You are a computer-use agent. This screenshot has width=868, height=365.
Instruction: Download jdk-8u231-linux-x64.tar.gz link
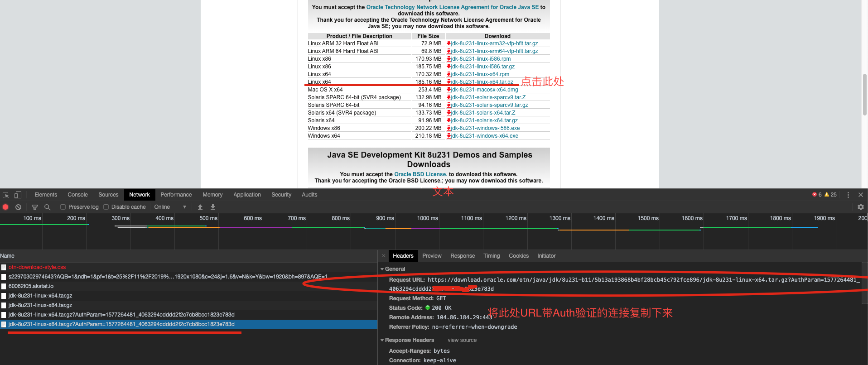pyautogui.click(x=482, y=82)
